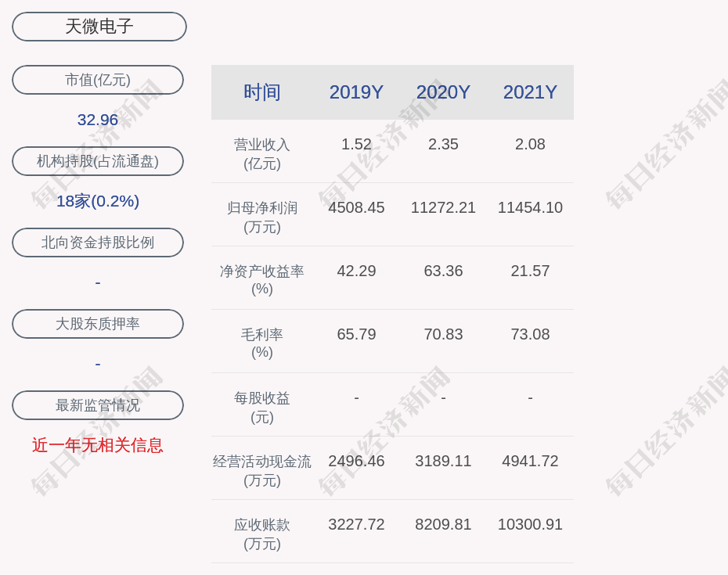Click the 时间 table header

[262, 92]
